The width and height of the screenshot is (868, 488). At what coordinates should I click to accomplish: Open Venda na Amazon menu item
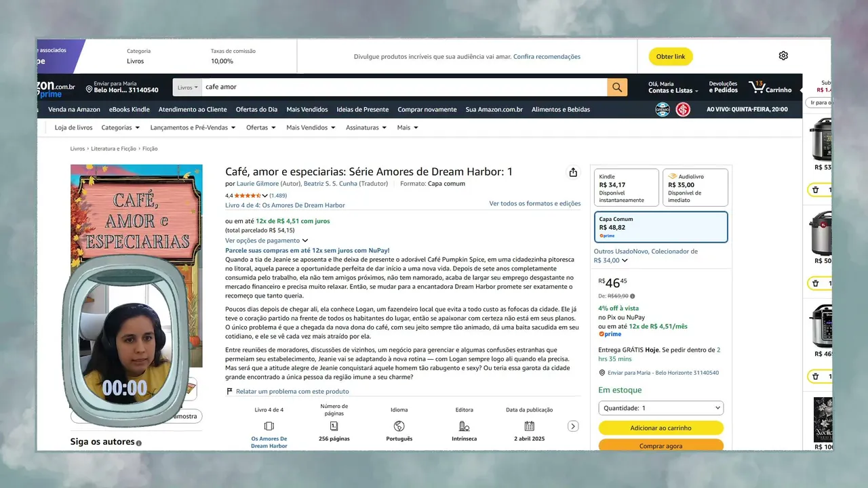coord(74,109)
